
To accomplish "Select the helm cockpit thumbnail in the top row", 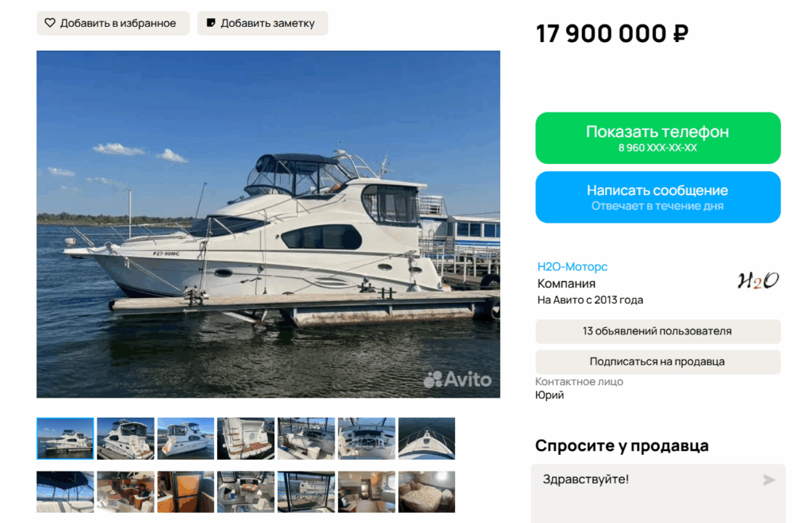I will pyautogui.click(x=366, y=438).
